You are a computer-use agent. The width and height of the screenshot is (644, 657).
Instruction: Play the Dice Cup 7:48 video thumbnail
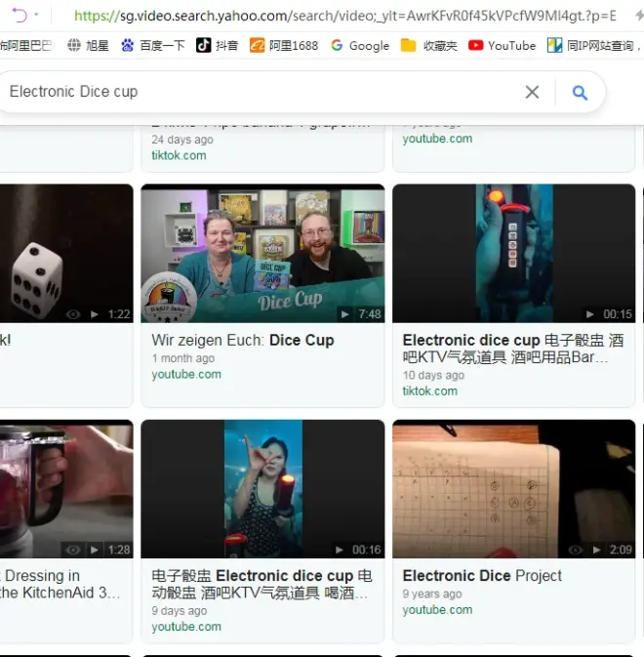click(x=262, y=254)
